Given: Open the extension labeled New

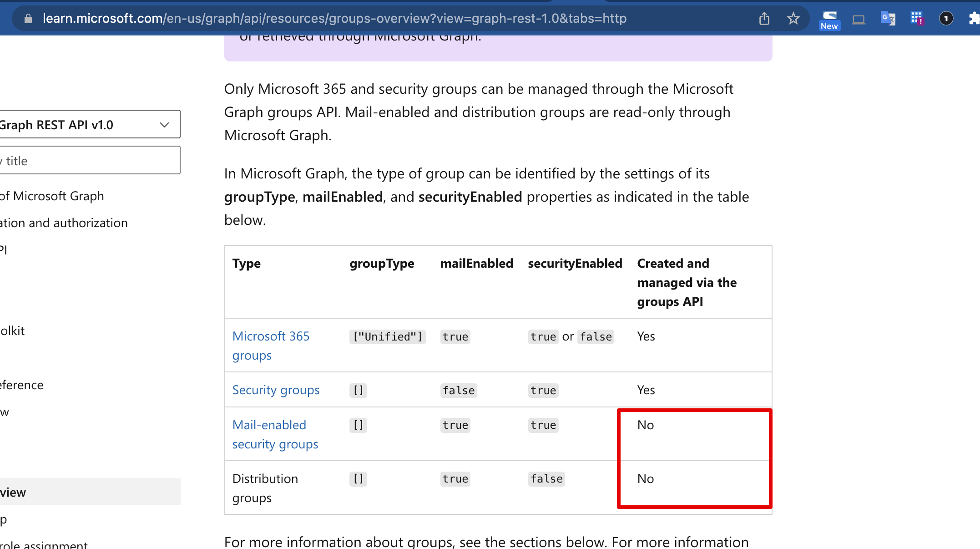Looking at the screenshot, I should 829,20.
